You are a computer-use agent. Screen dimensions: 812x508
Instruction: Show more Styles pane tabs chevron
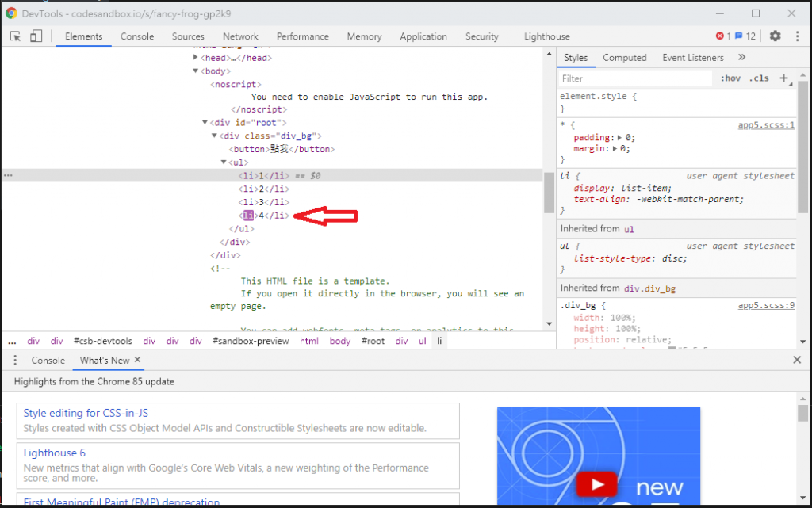[741, 57]
